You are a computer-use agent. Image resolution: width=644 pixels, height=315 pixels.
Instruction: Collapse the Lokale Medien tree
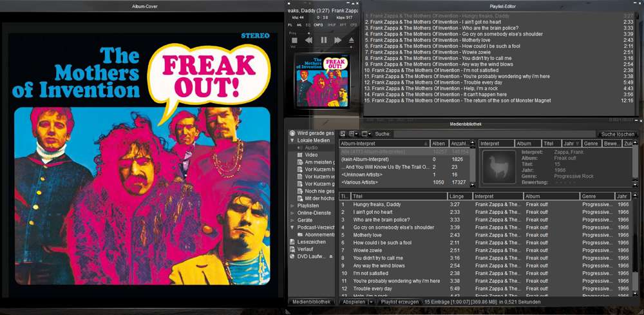[x=292, y=140]
